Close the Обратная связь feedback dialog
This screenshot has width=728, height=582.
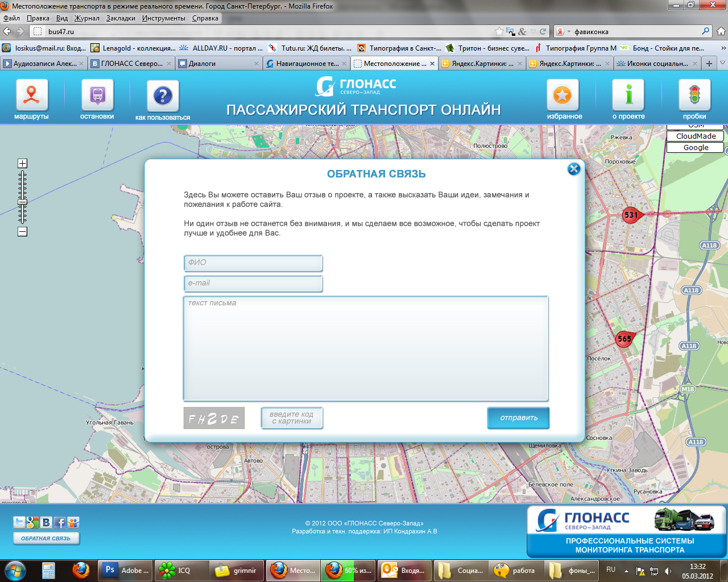[x=574, y=169]
